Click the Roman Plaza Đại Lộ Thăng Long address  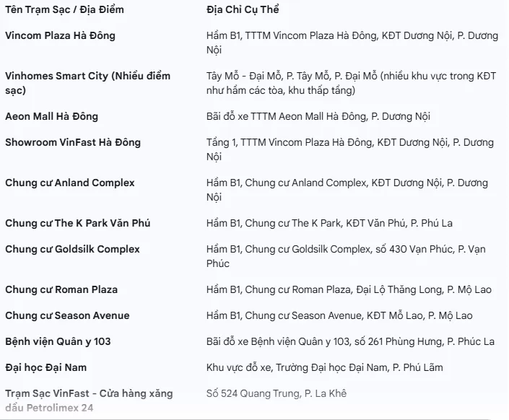(349, 289)
